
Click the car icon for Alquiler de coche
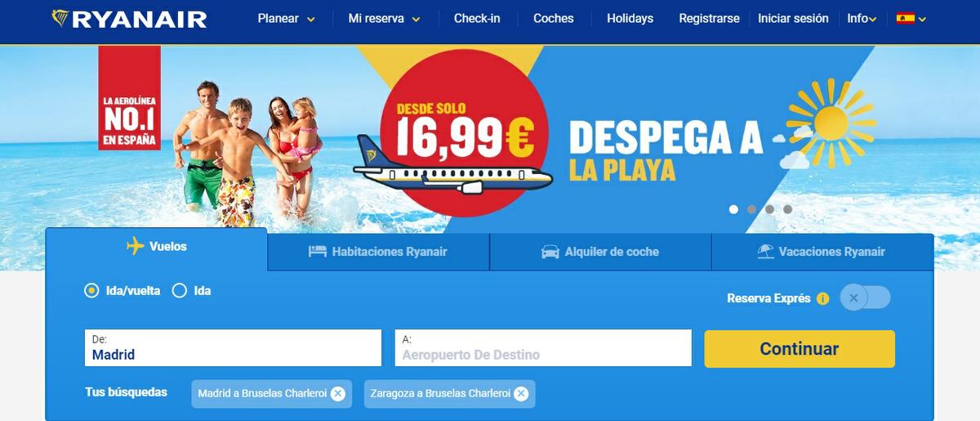click(550, 252)
